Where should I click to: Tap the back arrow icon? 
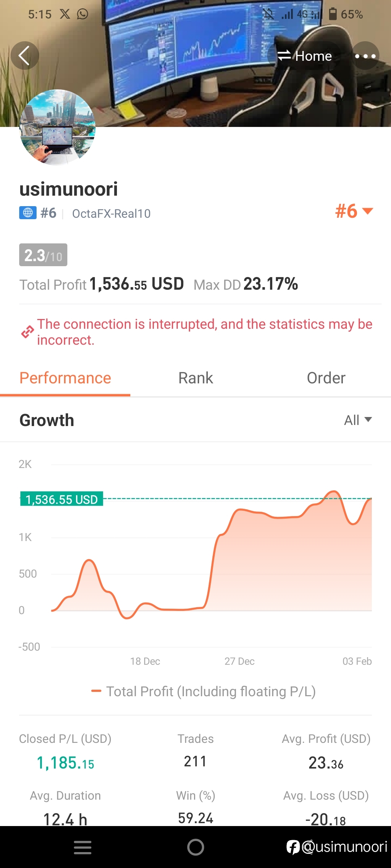pyautogui.click(x=25, y=56)
